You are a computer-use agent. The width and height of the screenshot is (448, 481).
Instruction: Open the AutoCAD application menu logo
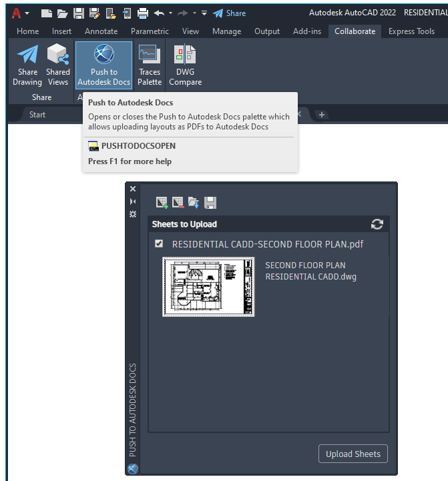[16, 13]
